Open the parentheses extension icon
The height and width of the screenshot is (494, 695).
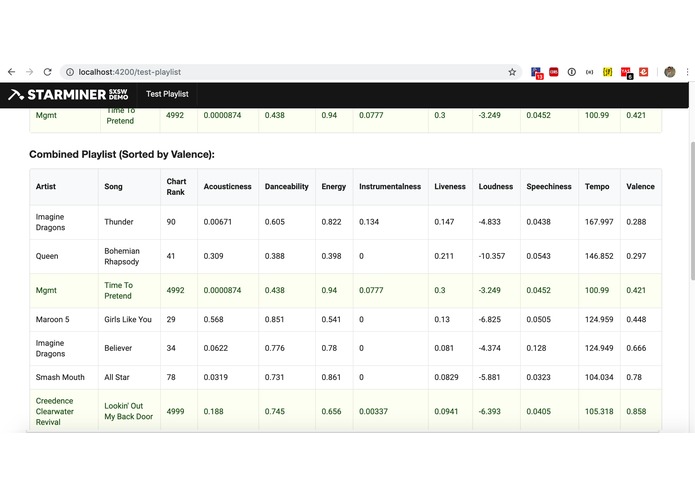point(590,72)
